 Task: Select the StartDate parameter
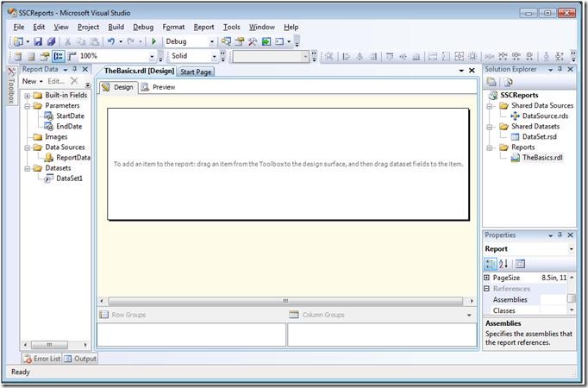(x=64, y=116)
